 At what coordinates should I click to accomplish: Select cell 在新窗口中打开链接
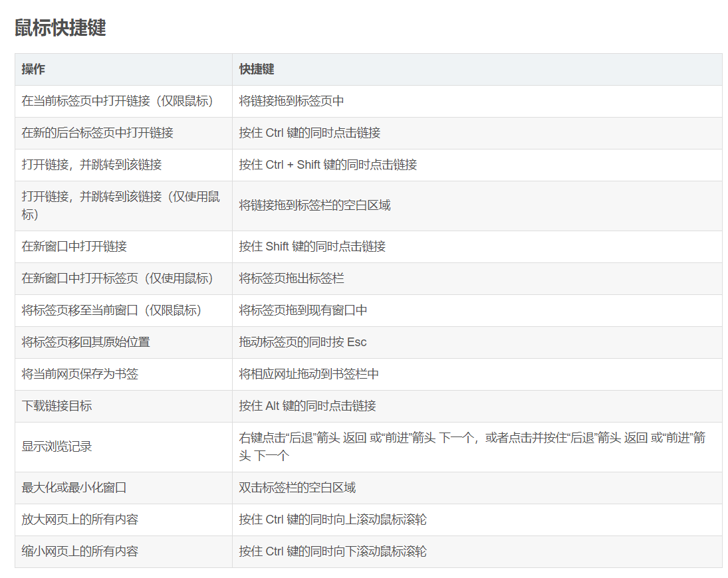click(124, 246)
